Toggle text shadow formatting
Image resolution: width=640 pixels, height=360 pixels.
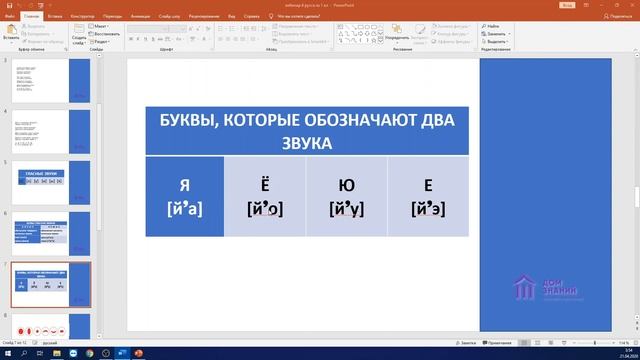153,39
